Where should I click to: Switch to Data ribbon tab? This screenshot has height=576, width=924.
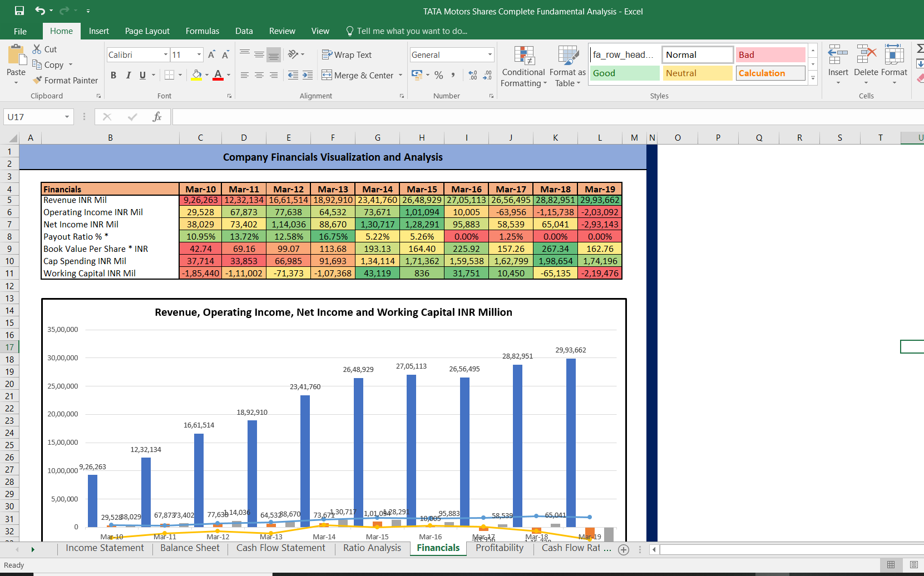[x=244, y=31]
